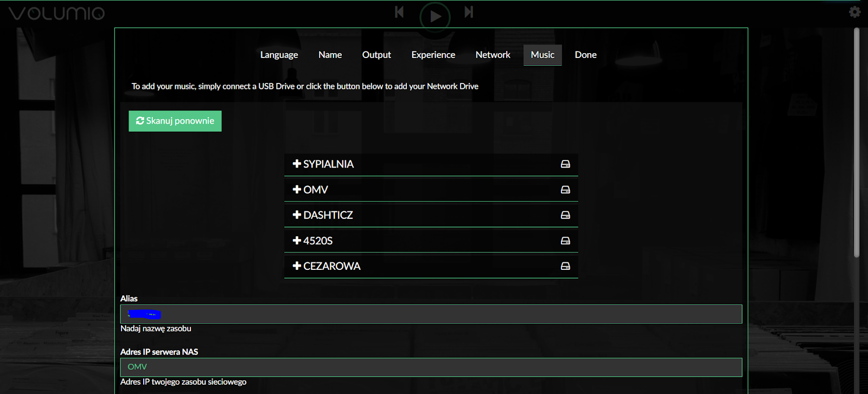Expand the OMV network host
The image size is (868, 394).
pos(431,190)
